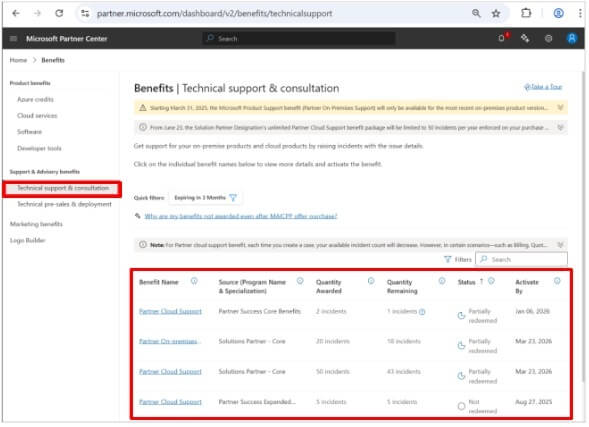Click the Partner Success Core Benefits cell
589x427 pixels.
pos(260,311)
